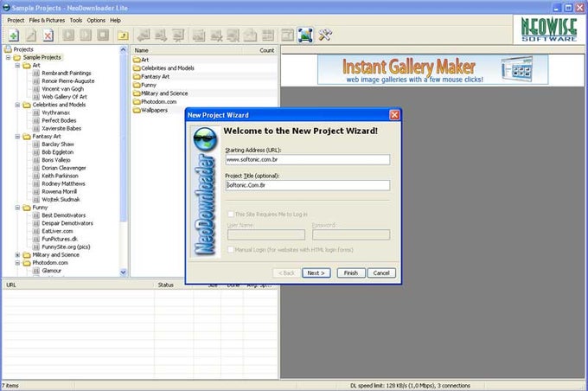Image resolution: width=588 pixels, height=391 pixels.
Task: Collapse the Funny tree folder
Action: coord(17,208)
